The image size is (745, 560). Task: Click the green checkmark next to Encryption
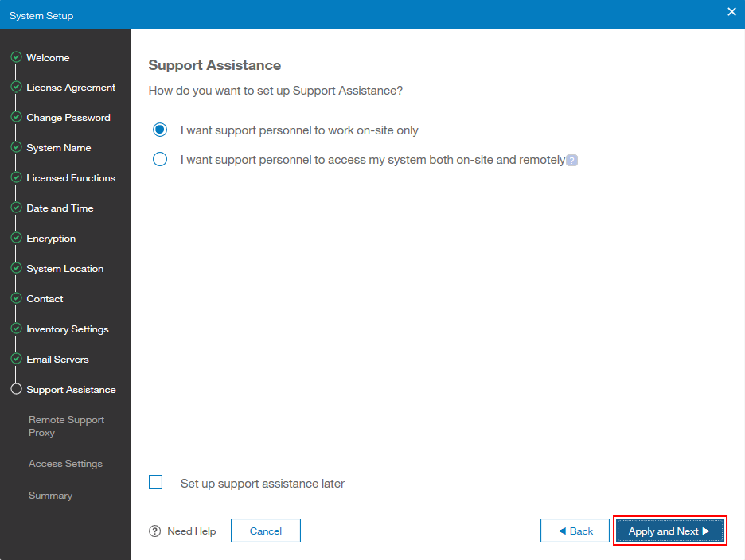point(16,238)
